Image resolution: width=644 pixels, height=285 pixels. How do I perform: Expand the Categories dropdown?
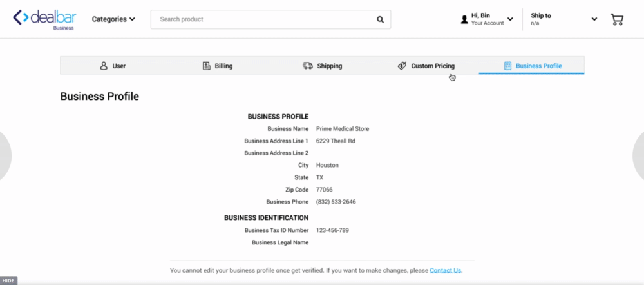point(113,19)
